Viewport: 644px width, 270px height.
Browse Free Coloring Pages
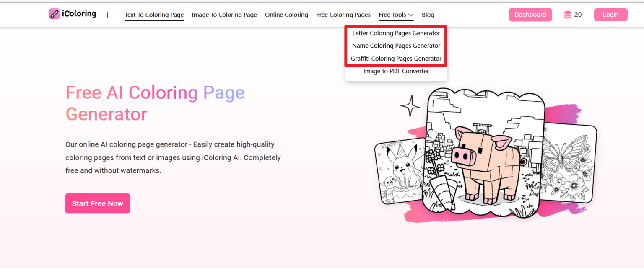click(x=343, y=14)
